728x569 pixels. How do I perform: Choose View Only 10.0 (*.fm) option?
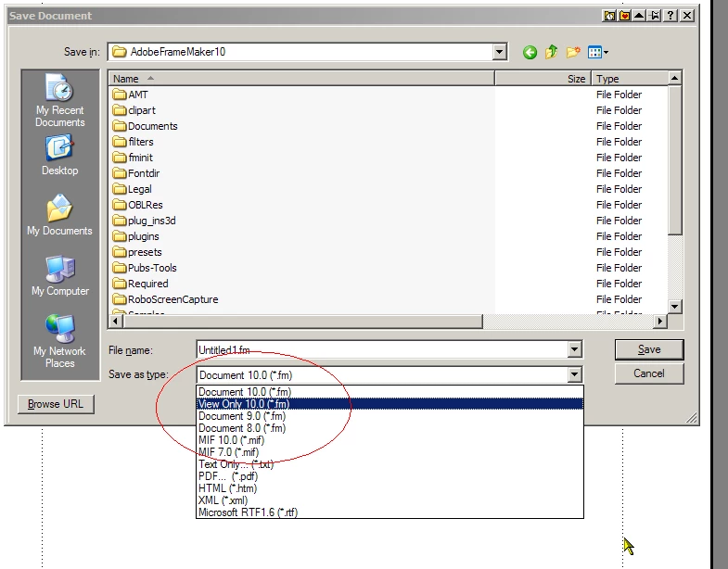tap(390, 404)
